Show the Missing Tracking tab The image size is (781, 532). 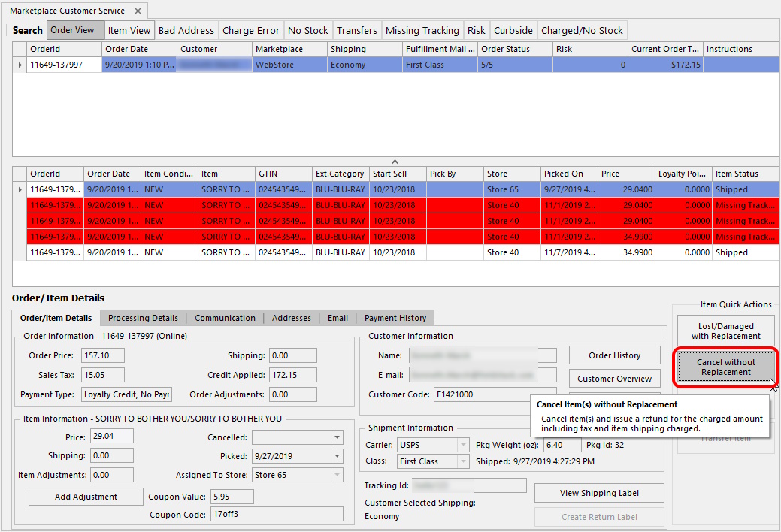(x=422, y=30)
